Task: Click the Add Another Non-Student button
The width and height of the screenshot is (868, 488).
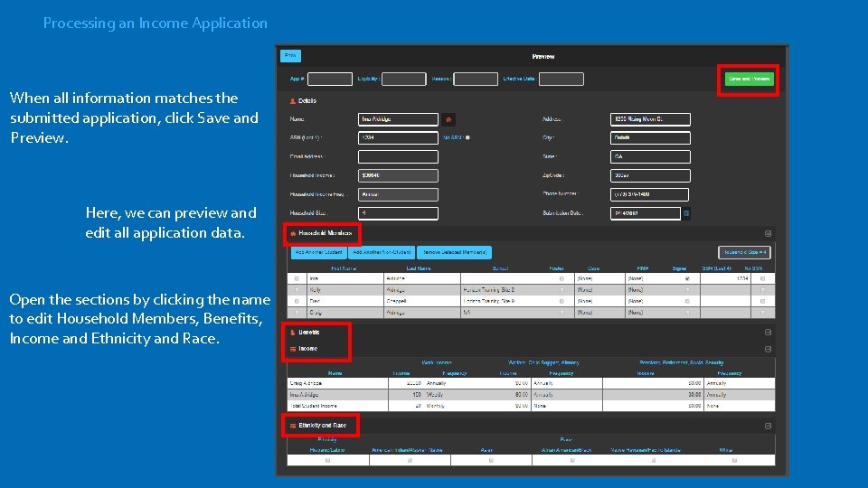Action: [382, 252]
